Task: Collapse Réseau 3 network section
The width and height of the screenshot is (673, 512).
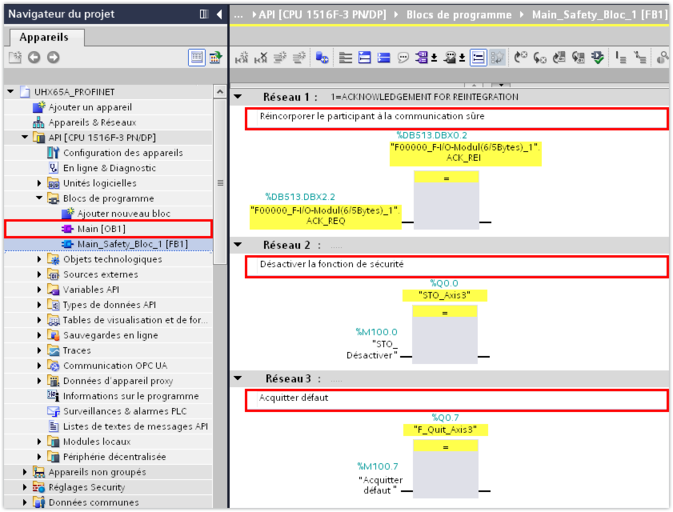Action: (238, 379)
